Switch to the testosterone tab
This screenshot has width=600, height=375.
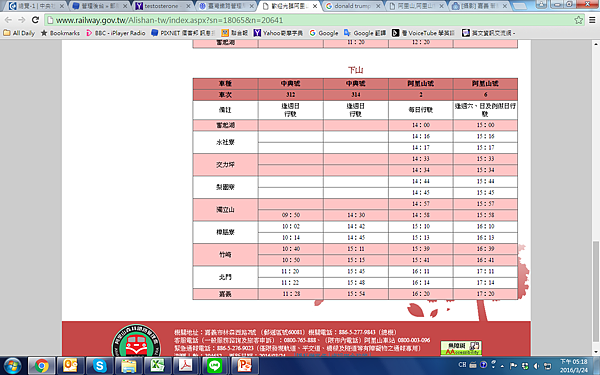(162, 6)
